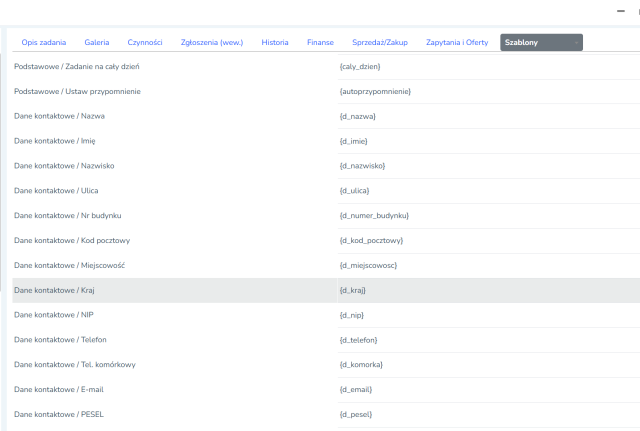Go to the Historia tab

275,42
